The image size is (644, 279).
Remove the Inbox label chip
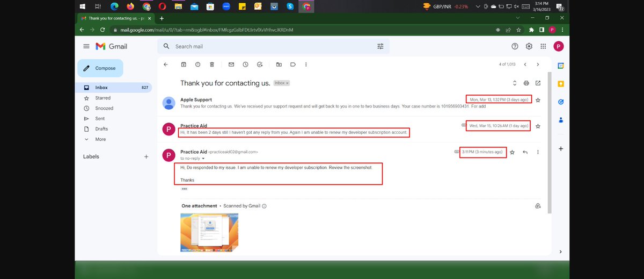(x=287, y=83)
